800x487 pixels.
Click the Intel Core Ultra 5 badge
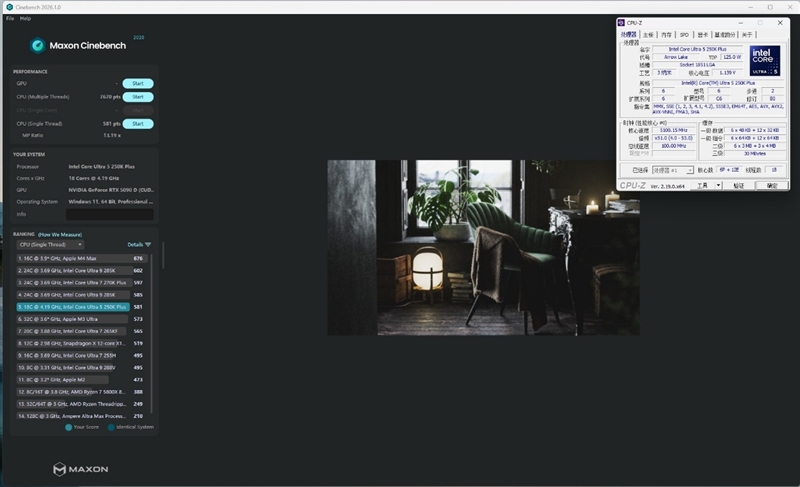point(765,60)
